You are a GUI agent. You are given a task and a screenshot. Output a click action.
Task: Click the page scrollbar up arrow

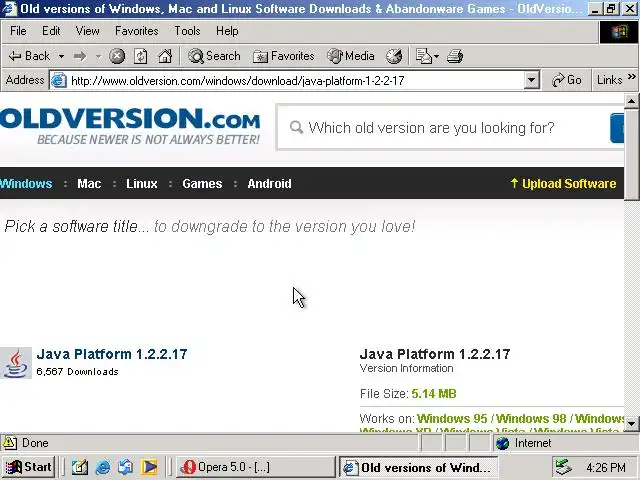click(631, 100)
